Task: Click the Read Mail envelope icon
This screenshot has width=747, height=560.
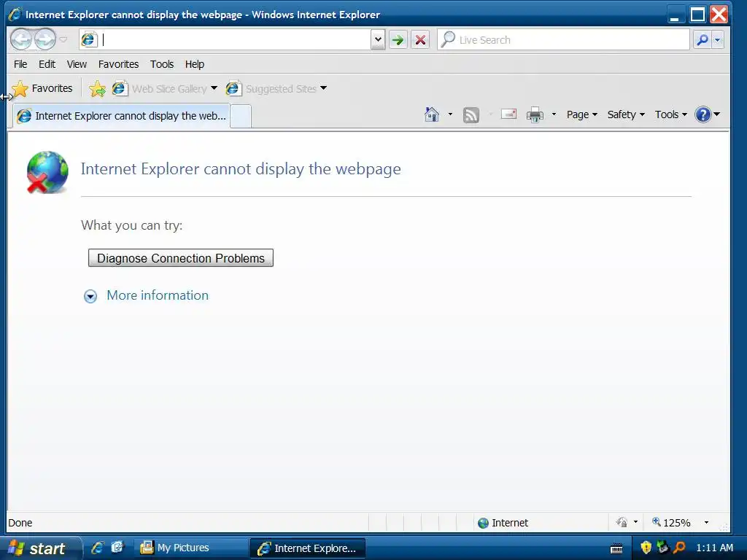Action: point(508,114)
